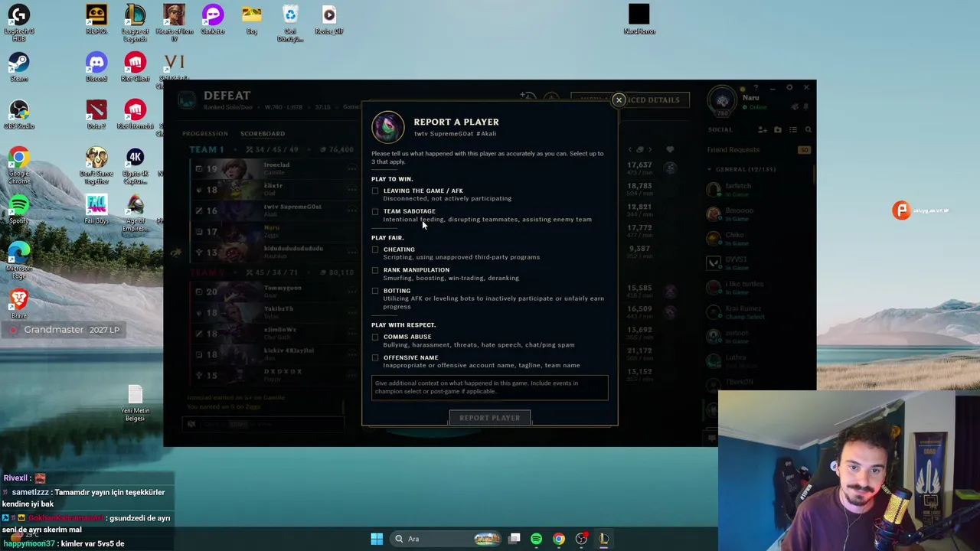This screenshot has height=551, width=980.
Task: Open League of Legends desktop shortcut
Action: 135,24
